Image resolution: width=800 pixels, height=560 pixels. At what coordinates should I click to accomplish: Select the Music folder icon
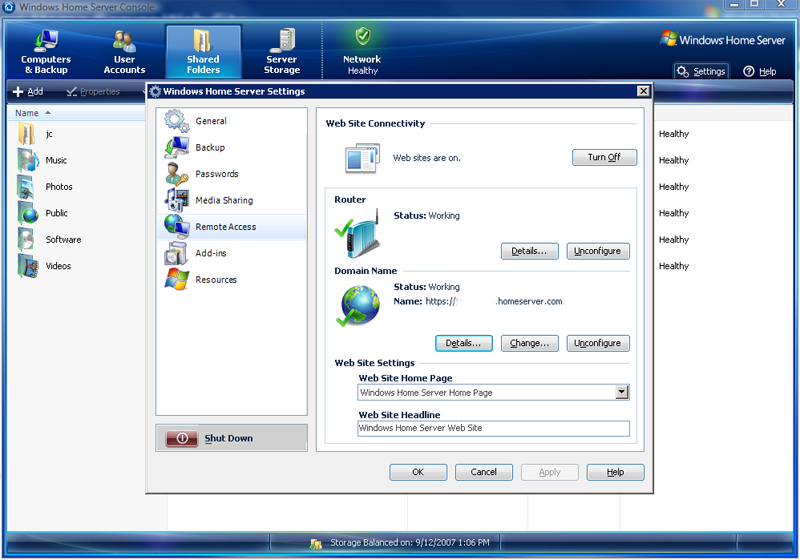tap(28, 160)
